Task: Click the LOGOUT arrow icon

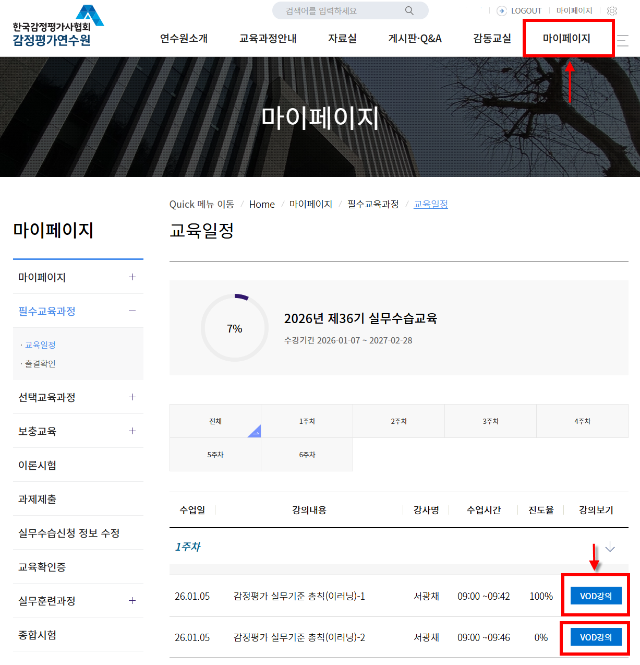Action: (502, 11)
